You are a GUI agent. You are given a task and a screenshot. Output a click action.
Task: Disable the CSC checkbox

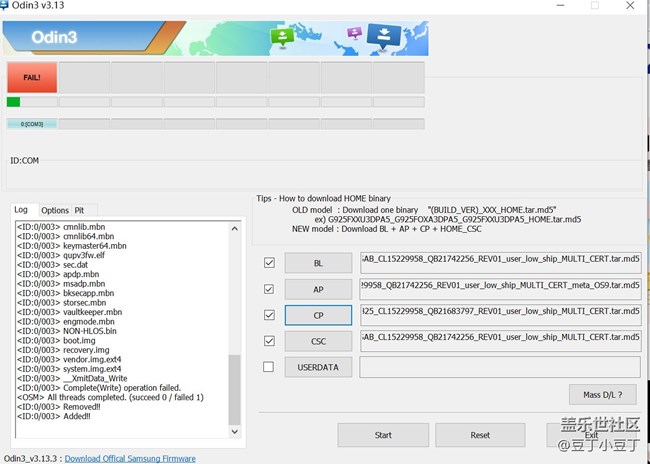click(x=268, y=341)
